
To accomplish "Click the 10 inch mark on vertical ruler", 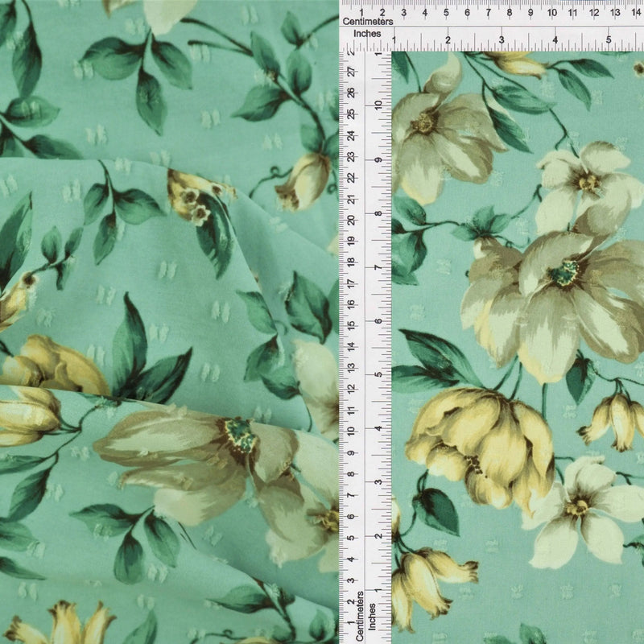I will click(378, 105).
